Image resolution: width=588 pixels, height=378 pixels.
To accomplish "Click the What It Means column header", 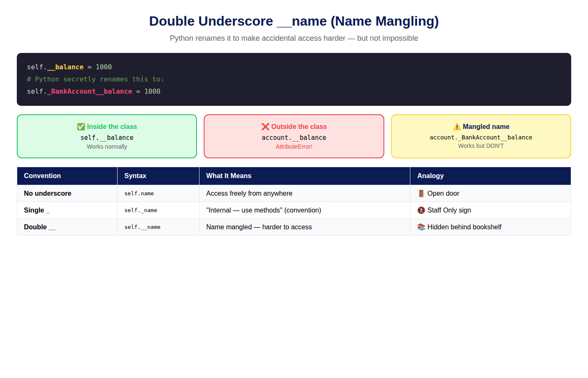I will click(x=304, y=176).
